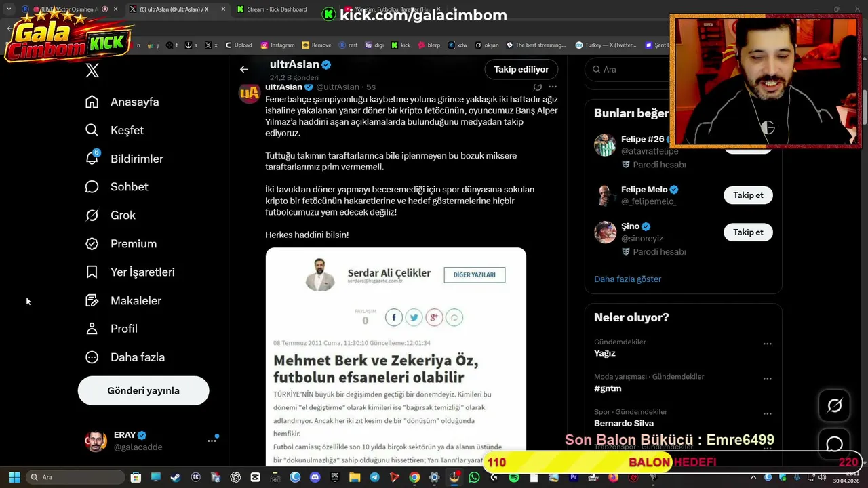
Task: Open Yağız trending topic
Action: 605,353
